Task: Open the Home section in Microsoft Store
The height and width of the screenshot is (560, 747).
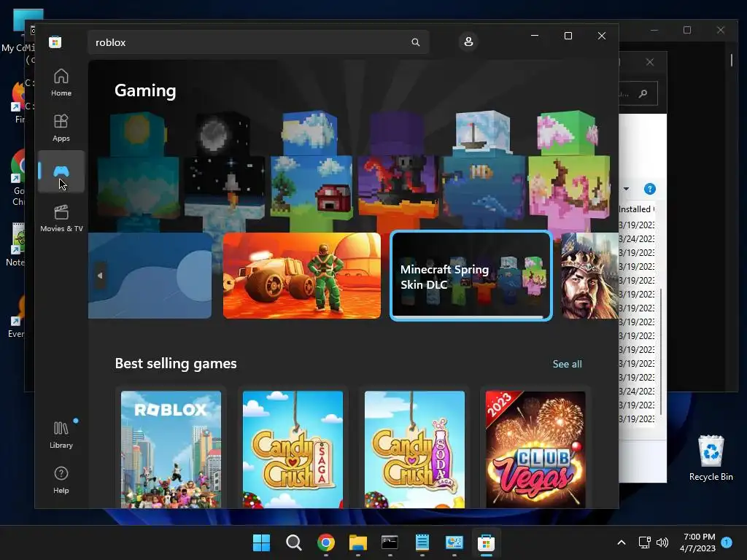Action: pos(61,82)
